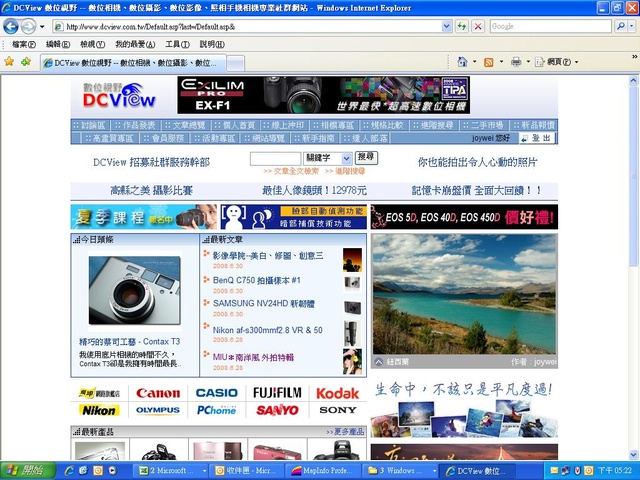Screen dimensions: 640x480
Task: Click inside the URL address field
Action: click(247, 27)
